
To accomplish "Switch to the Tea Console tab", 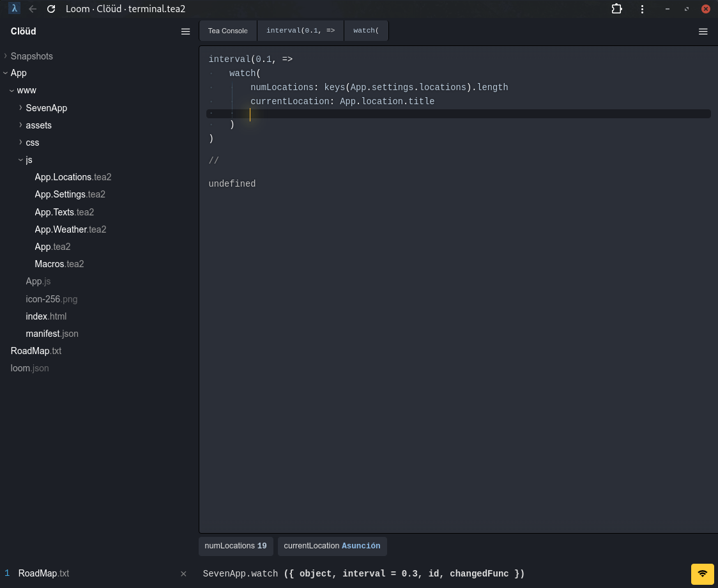I will (228, 31).
